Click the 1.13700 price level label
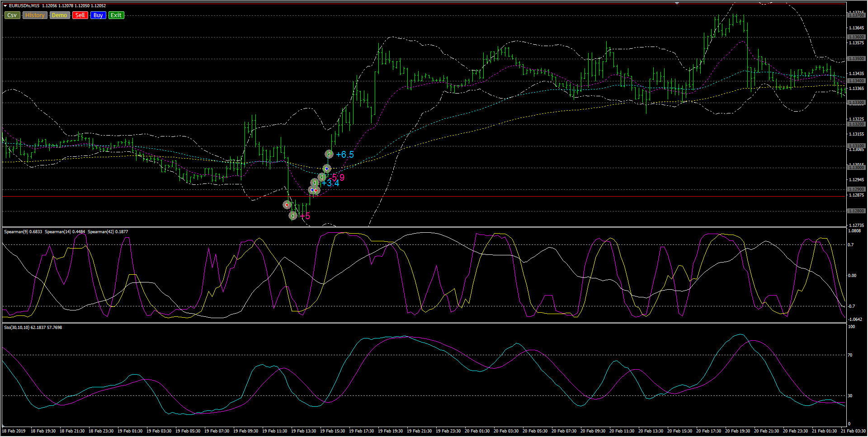This screenshot has width=868, height=437. click(856, 15)
